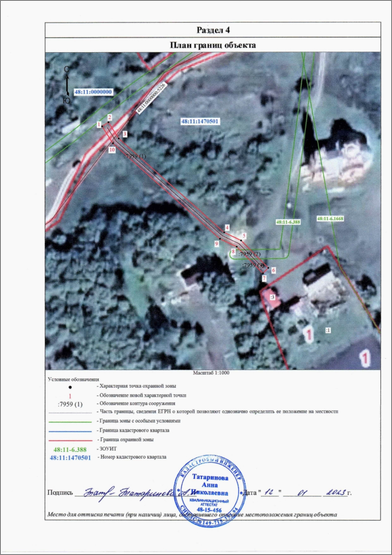Click boundary point marker 9 on map
The image size is (392, 555).
(x=217, y=243)
